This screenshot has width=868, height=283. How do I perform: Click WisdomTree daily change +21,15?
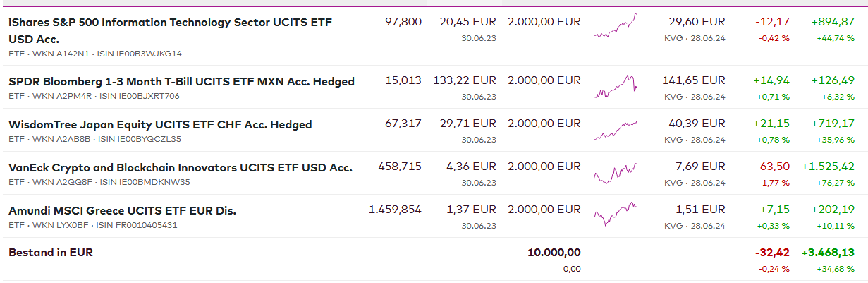pos(771,124)
